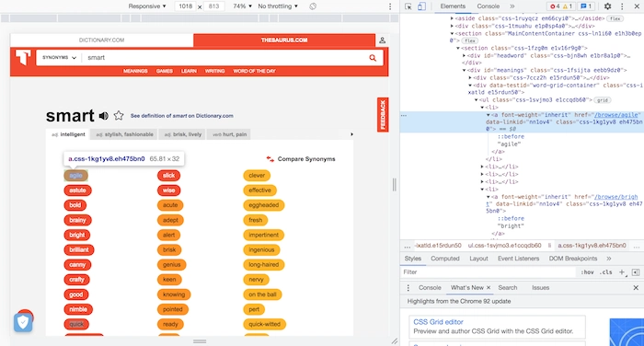644x346 pixels.
Task: Click the Thesaurus search input field
Action: (x=224, y=58)
